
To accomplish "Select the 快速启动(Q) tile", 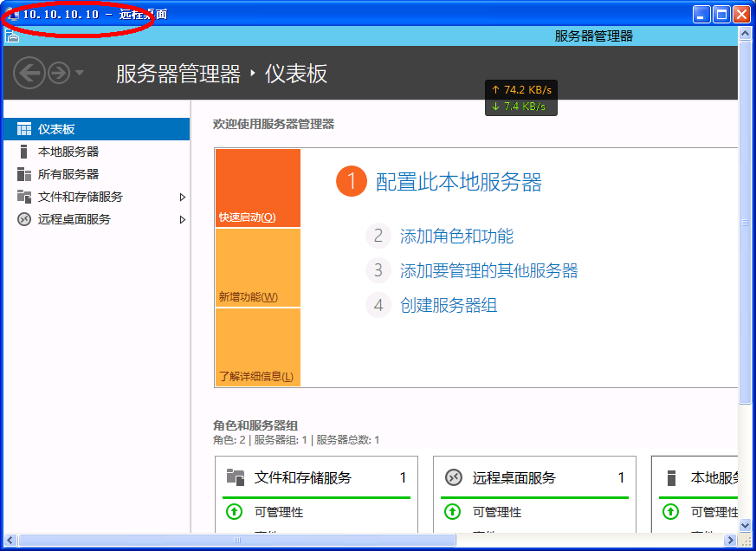I will (x=257, y=188).
